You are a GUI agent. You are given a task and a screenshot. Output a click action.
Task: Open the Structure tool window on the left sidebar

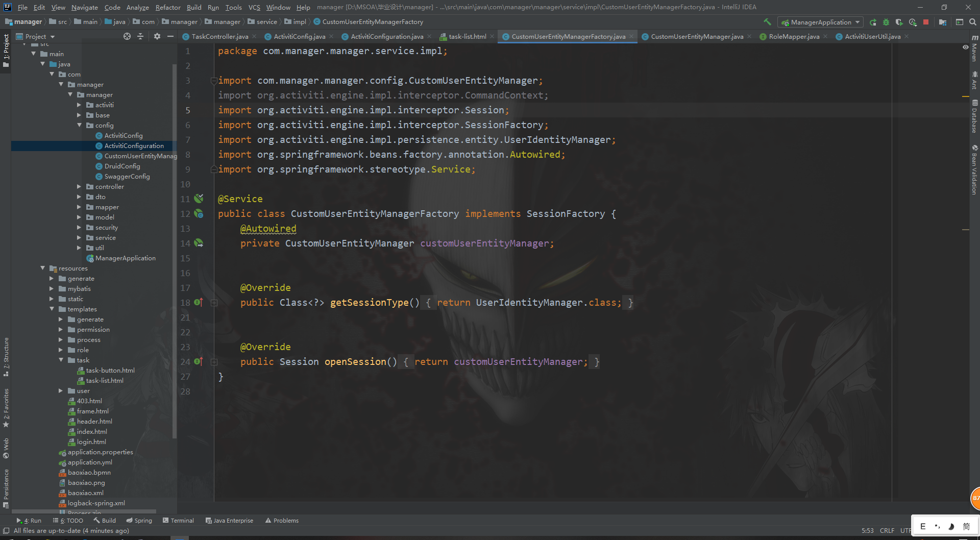[x=6, y=357]
